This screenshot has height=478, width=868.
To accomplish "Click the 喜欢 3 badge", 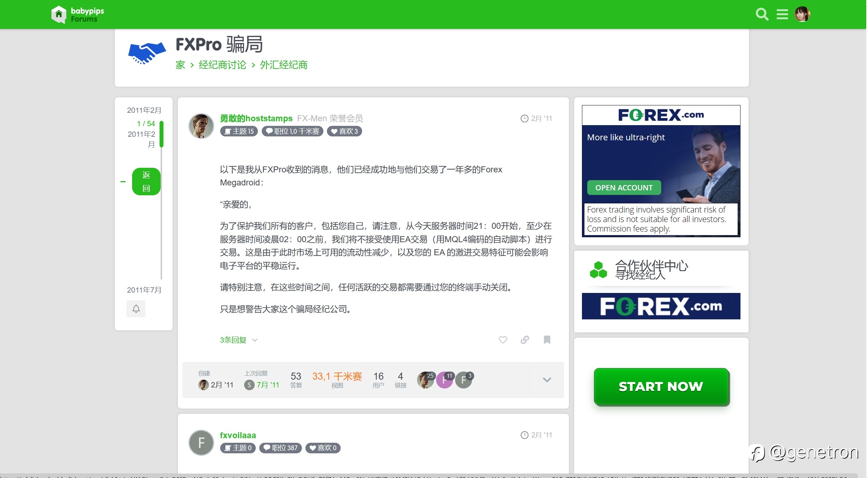I will coord(344,131).
